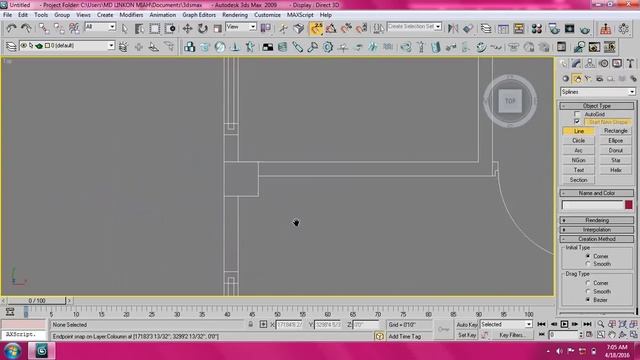Toggle the Angle Snap icon

click(x=331, y=28)
